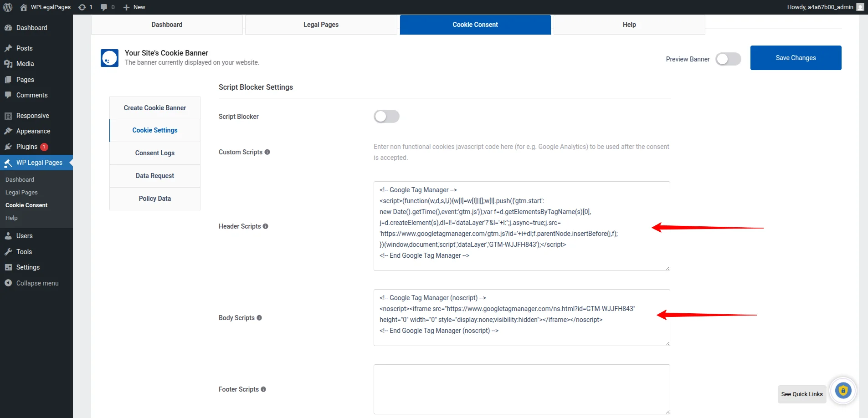Click inside the Footer Scripts text area
Image resolution: width=868 pixels, height=418 pixels.
521,389
